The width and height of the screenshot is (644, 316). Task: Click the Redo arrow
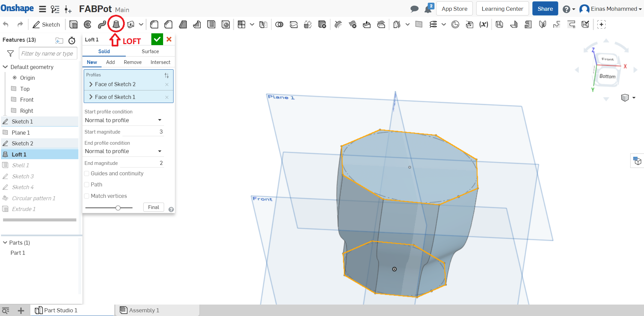[20, 25]
